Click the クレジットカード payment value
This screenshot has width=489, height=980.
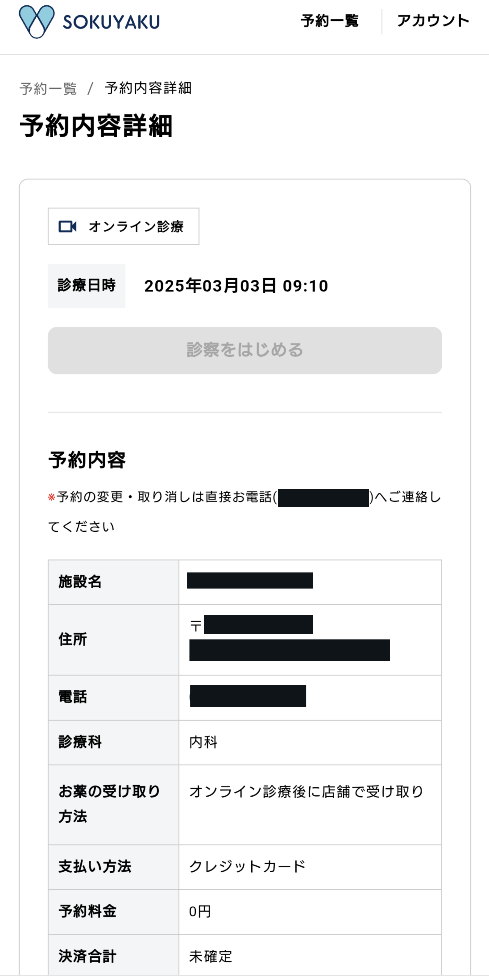point(247,867)
